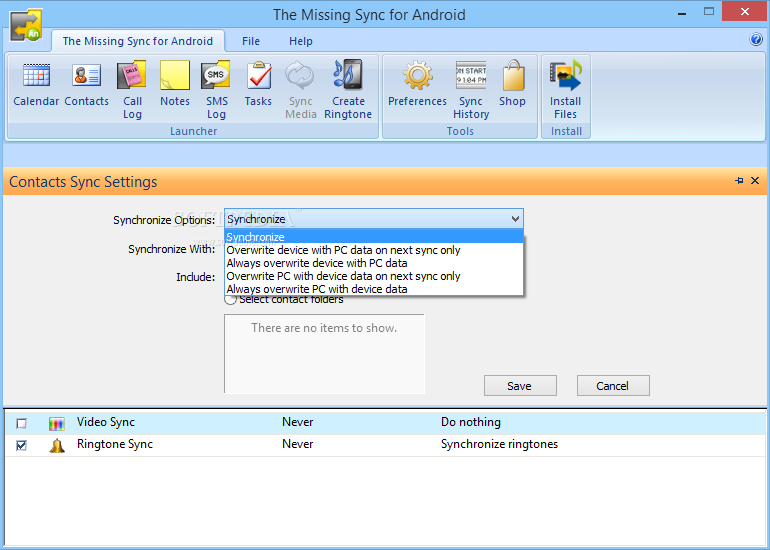Click 'Never' in the Ringtone Sync row
This screenshot has height=550, width=770.
[x=298, y=444]
